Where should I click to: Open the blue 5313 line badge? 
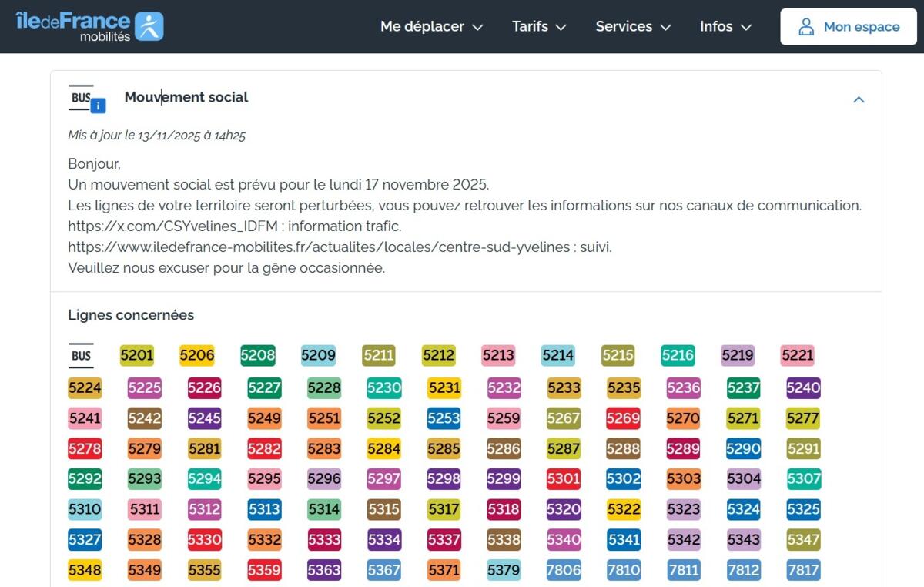(x=264, y=509)
